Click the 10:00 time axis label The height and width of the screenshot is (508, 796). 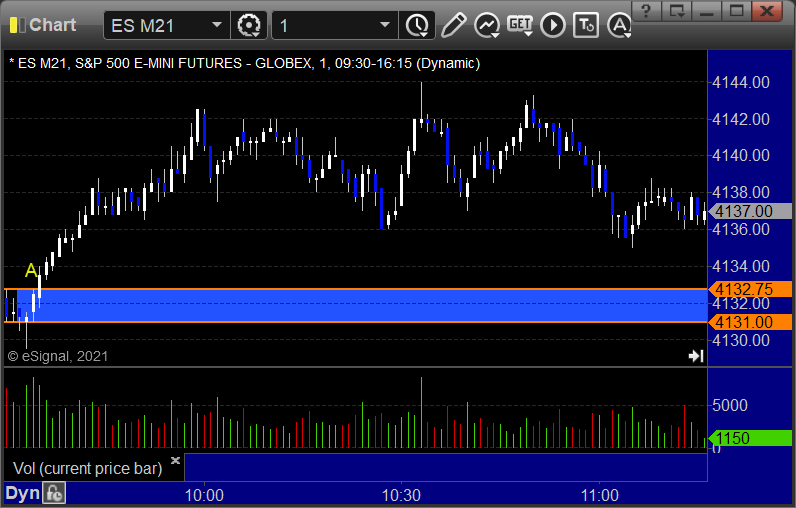click(x=204, y=495)
